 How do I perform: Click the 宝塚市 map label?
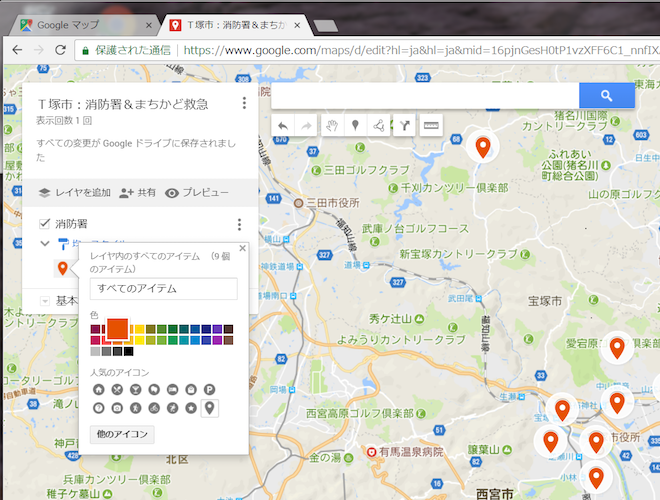[x=545, y=301]
